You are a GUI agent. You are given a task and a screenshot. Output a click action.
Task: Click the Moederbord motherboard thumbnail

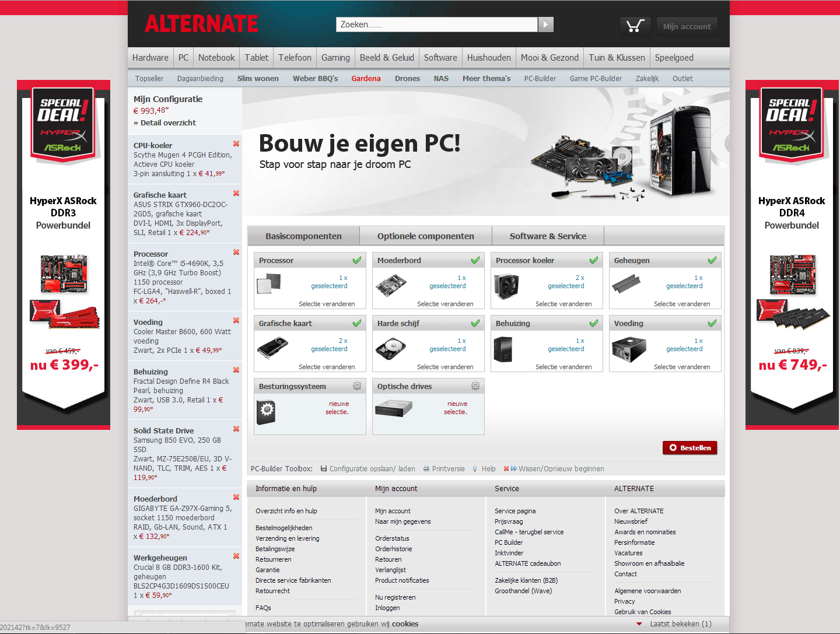(x=390, y=285)
